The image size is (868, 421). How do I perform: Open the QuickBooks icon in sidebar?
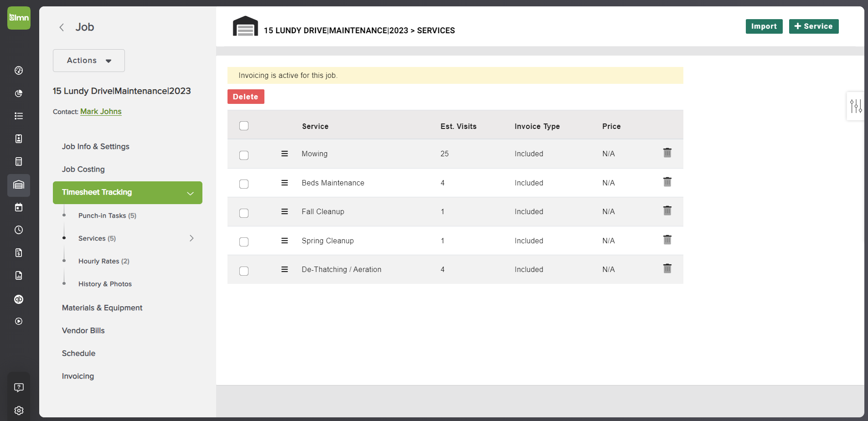click(19, 299)
